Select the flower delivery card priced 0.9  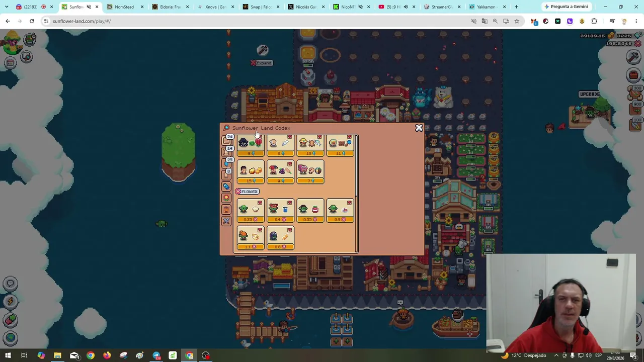point(340,211)
